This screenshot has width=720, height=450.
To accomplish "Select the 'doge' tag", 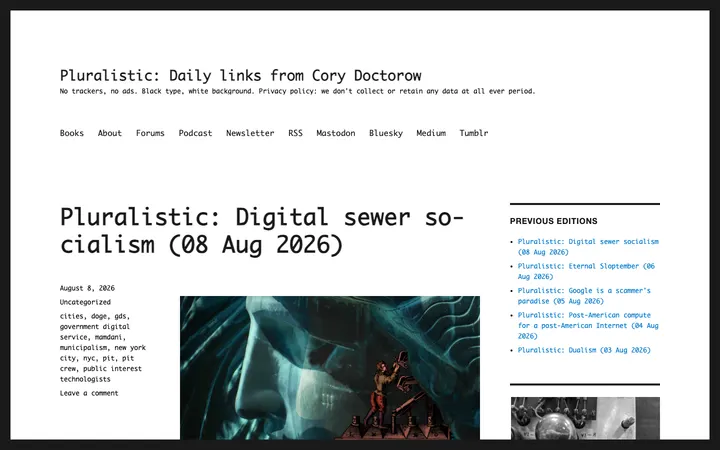I will pos(100,316).
